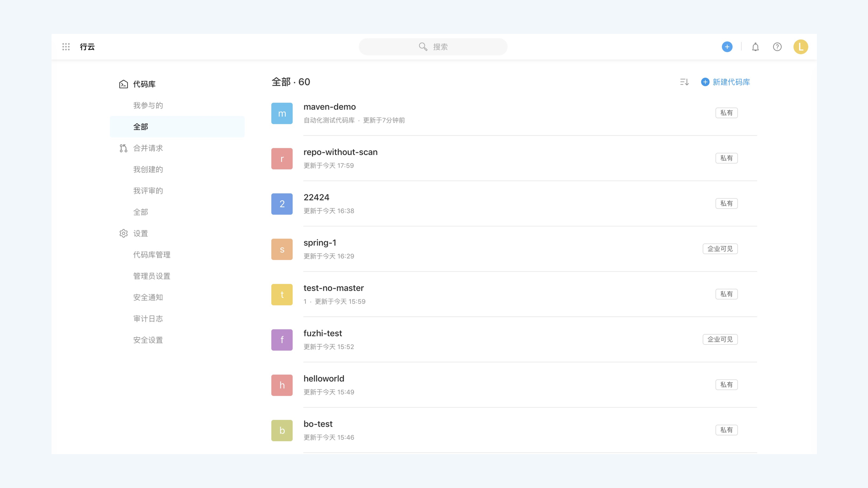This screenshot has width=868, height=488.
Task: Click 私有 tag on helloworld row
Action: [726, 385]
